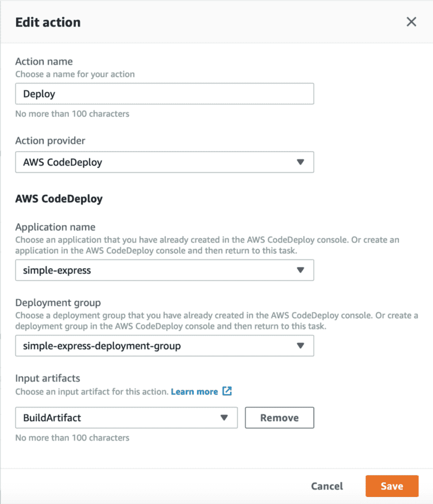433x504 pixels.
Task: Click the BuildArtifact dropdown arrow icon
Action: (x=224, y=417)
